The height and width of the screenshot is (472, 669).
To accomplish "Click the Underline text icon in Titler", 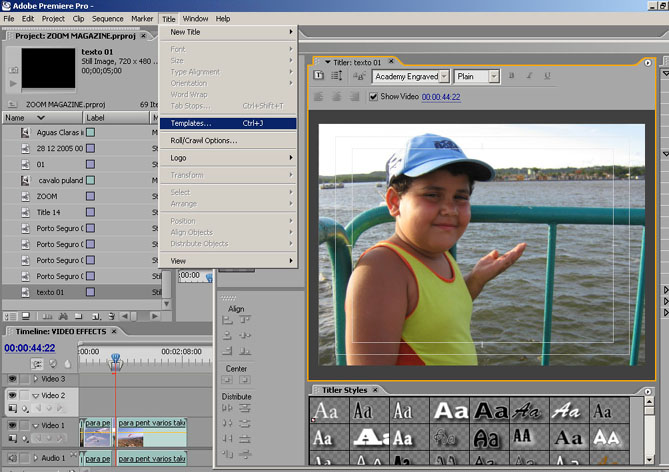I will 547,76.
